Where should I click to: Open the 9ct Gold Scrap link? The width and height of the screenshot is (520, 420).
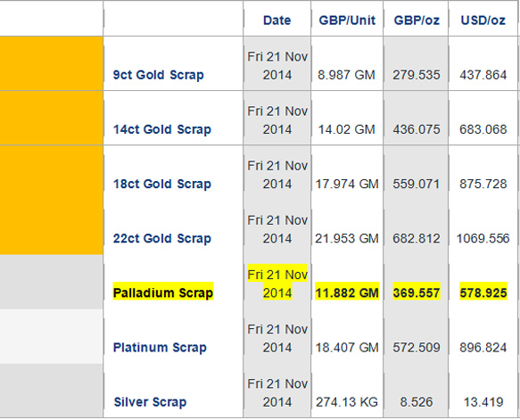159,75
